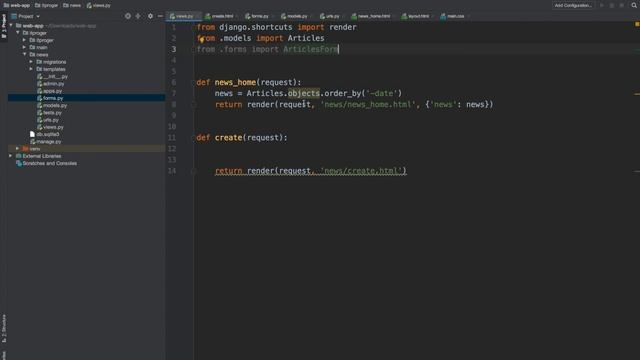
Task: Open the Project view dropdown
Action: (x=26, y=16)
